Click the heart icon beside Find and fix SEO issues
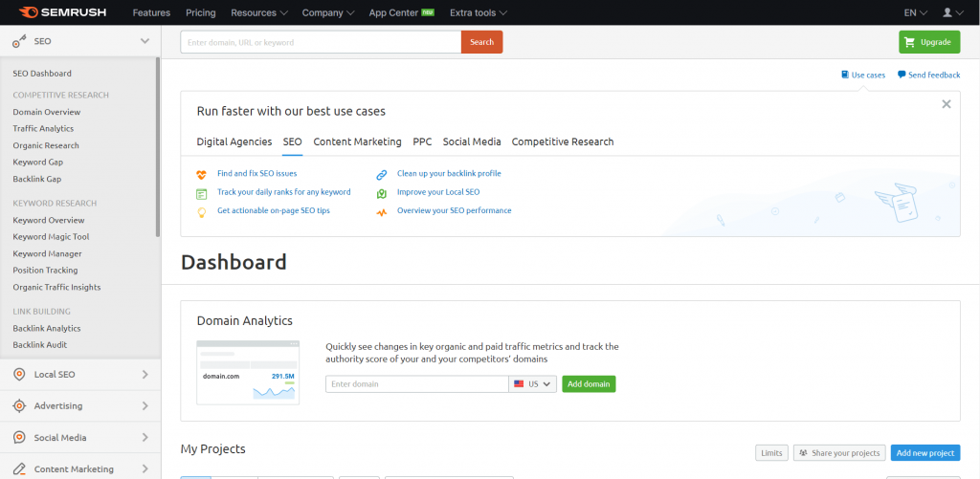 point(201,174)
